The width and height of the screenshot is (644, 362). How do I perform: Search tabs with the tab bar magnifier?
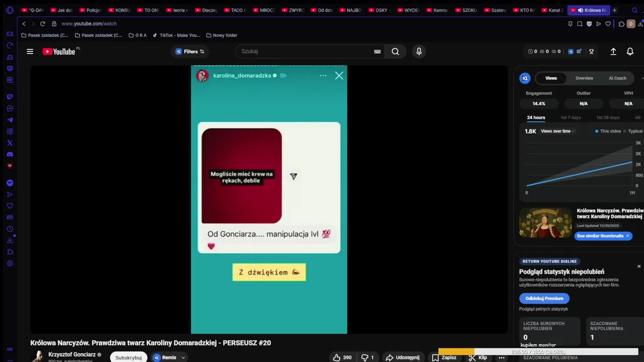point(634,10)
